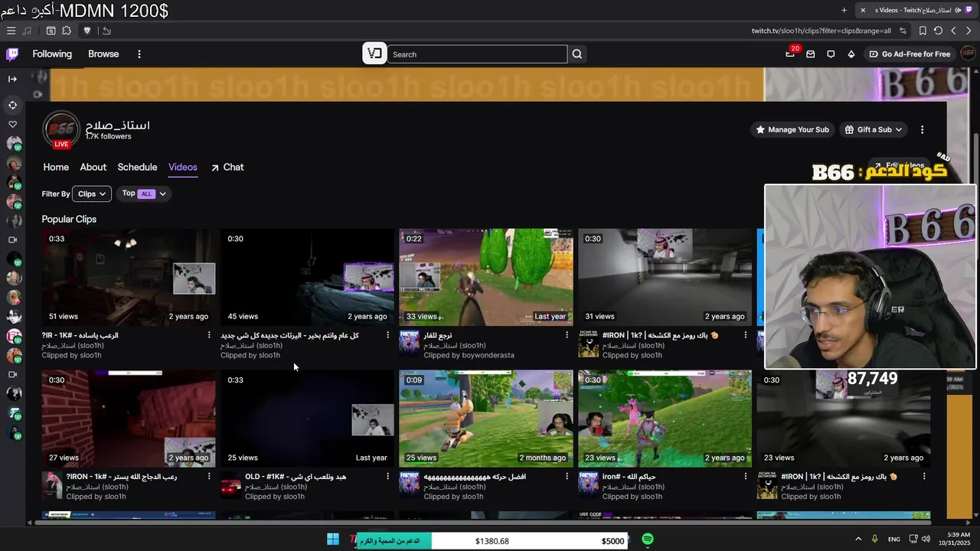Viewport: 980px width, 551px height.
Task: Open the top navigation more options dots
Action: click(139, 54)
